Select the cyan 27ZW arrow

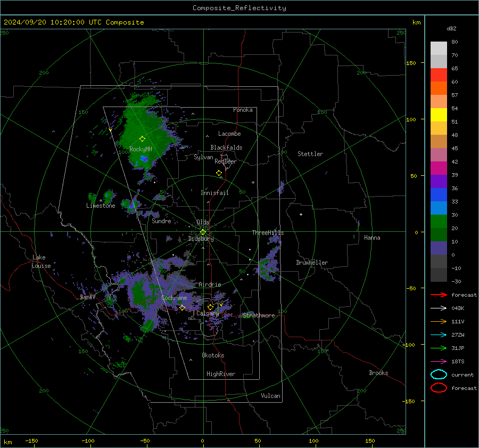tap(439, 335)
